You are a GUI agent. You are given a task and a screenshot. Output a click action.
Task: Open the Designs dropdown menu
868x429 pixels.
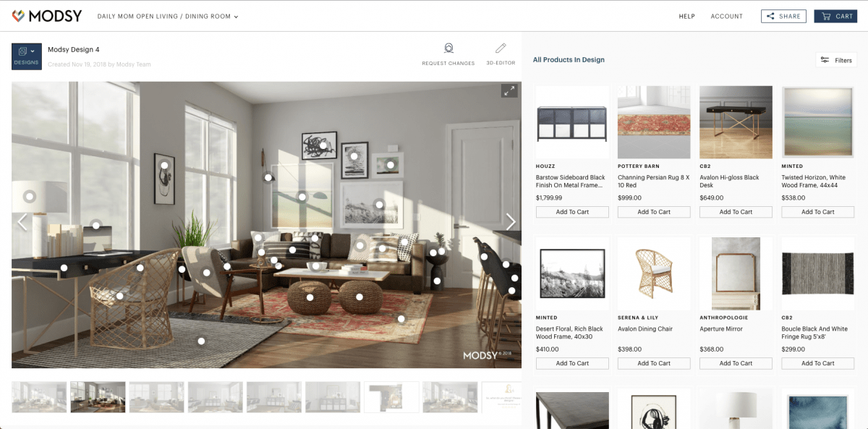27,56
